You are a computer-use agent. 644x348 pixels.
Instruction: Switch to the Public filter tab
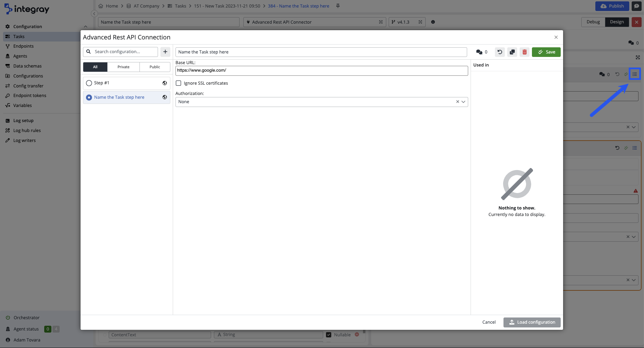pyautogui.click(x=155, y=67)
